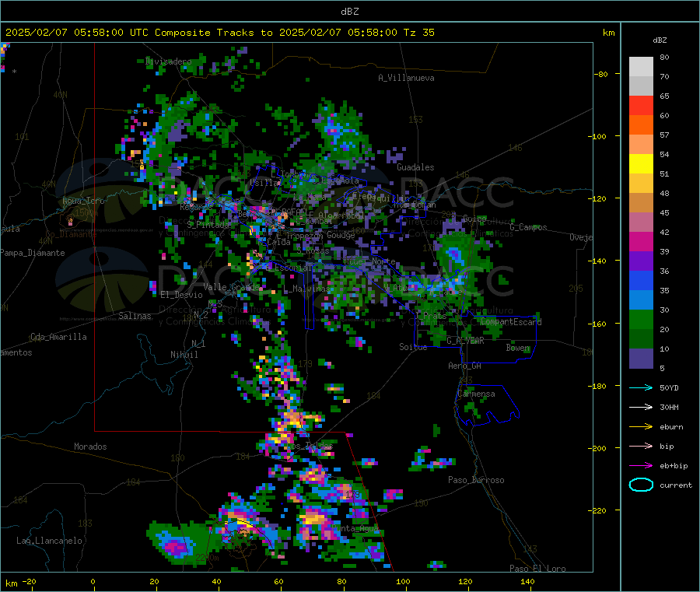This screenshot has height=592, width=700.
Task: Click the A_Villanueva place label
Action: click(406, 78)
